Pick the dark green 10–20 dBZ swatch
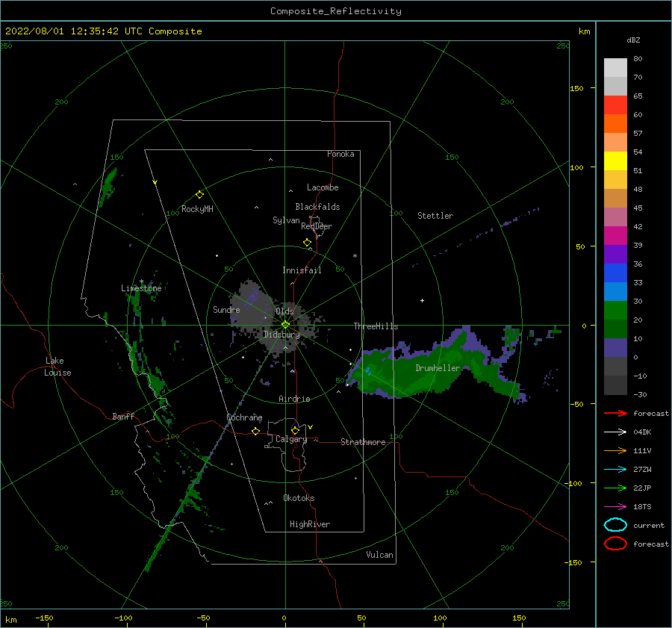The image size is (672, 628). [615, 329]
